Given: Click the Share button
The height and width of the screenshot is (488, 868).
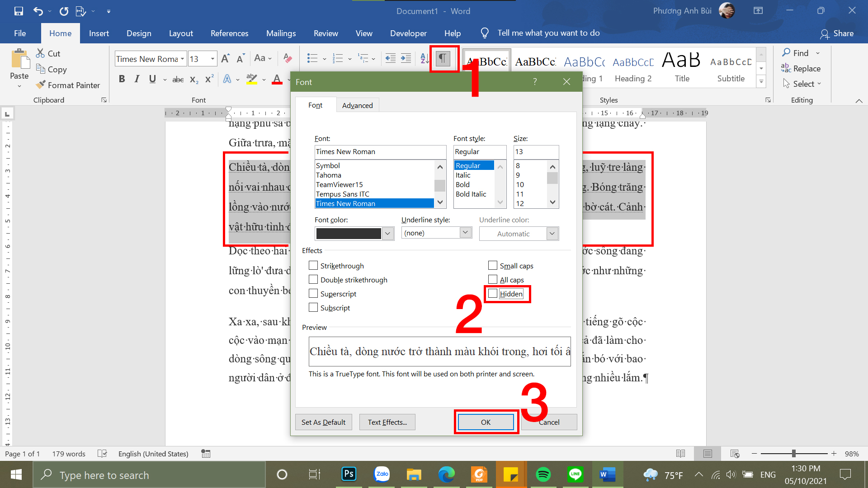Looking at the screenshot, I should pyautogui.click(x=837, y=33).
